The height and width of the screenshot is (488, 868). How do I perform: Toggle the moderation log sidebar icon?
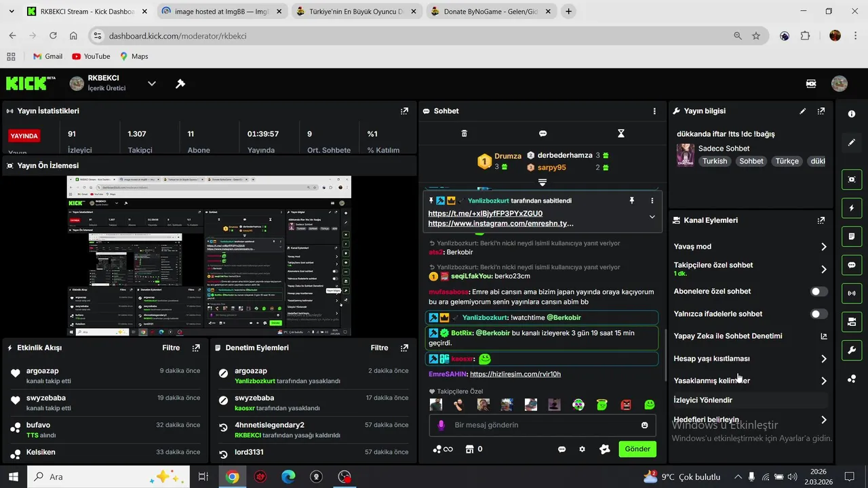[852, 236]
